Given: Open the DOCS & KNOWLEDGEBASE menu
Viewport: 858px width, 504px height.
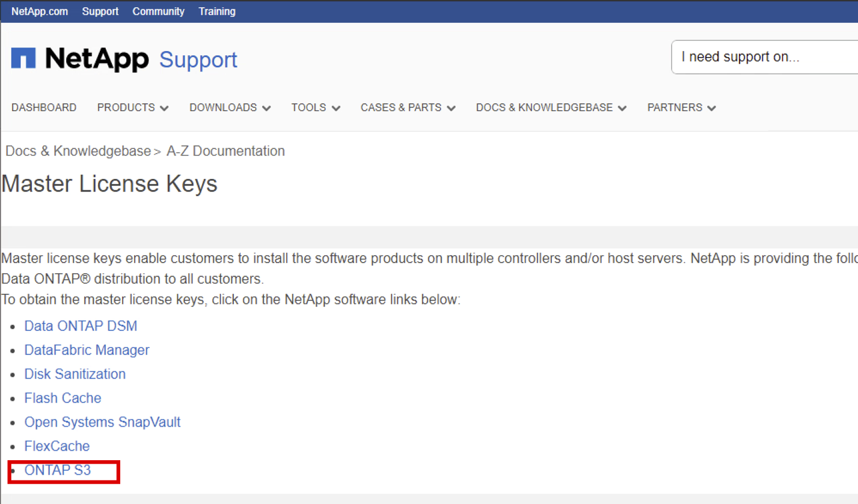Looking at the screenshot, I should click(x=545, y=108).
